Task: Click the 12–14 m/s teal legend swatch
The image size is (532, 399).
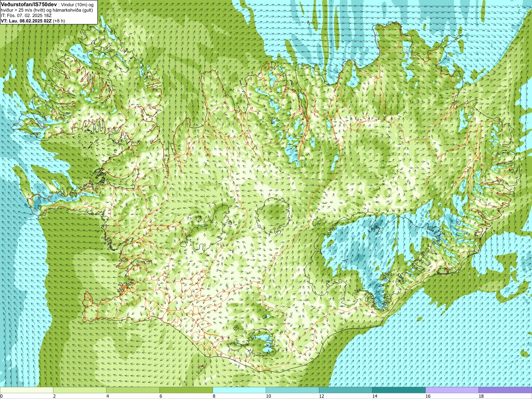Action: pyautogui.click(x=346, y=390)
